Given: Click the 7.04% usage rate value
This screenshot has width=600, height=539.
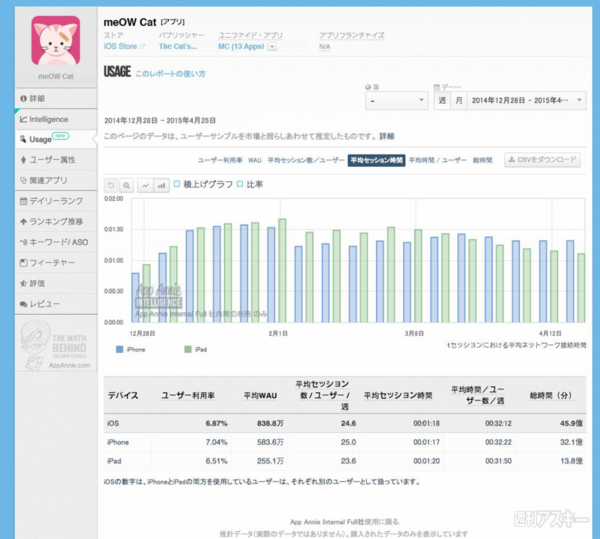Looking at the screenshot, I should 217,442.
